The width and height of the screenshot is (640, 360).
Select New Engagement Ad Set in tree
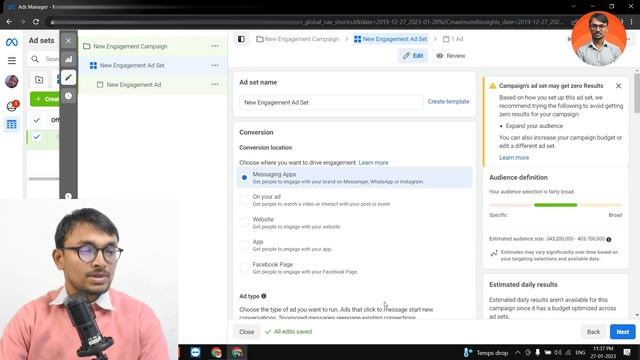click(x=132, y=65)
